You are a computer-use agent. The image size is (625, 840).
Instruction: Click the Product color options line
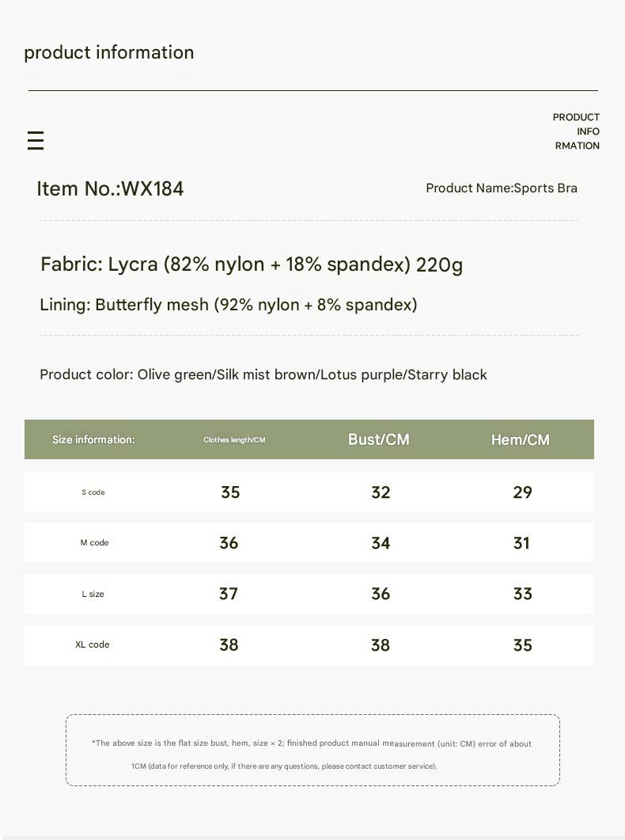263,374
